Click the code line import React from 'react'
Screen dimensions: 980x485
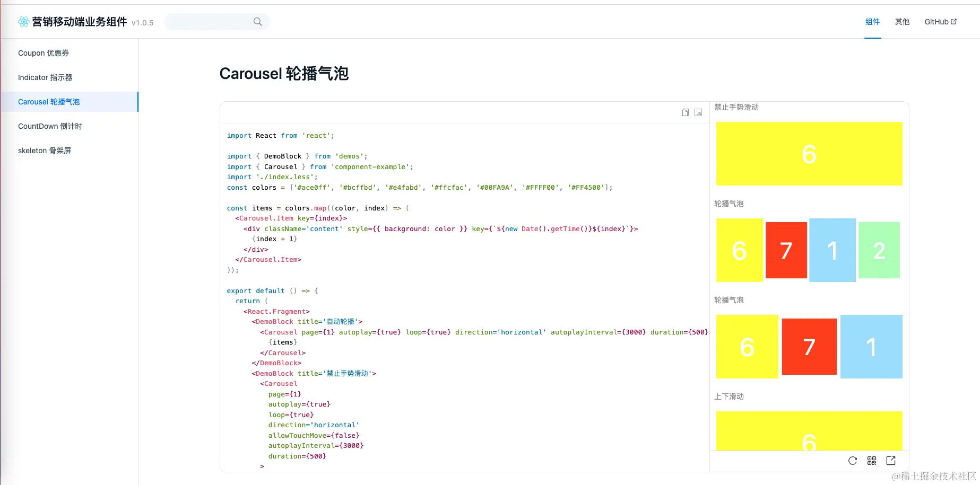coord(281,136)
